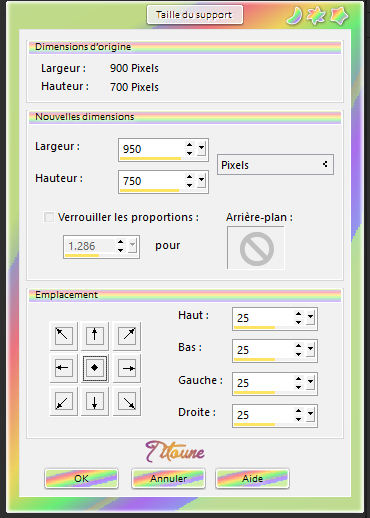Click the Annuler button
This screenshot has width=370, height=518.
168,478
